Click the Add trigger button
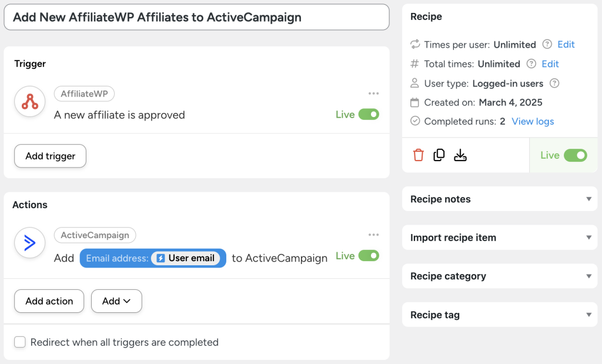Image resolution: width=602 pixels, height=364 pixels. tap(50, 156)
